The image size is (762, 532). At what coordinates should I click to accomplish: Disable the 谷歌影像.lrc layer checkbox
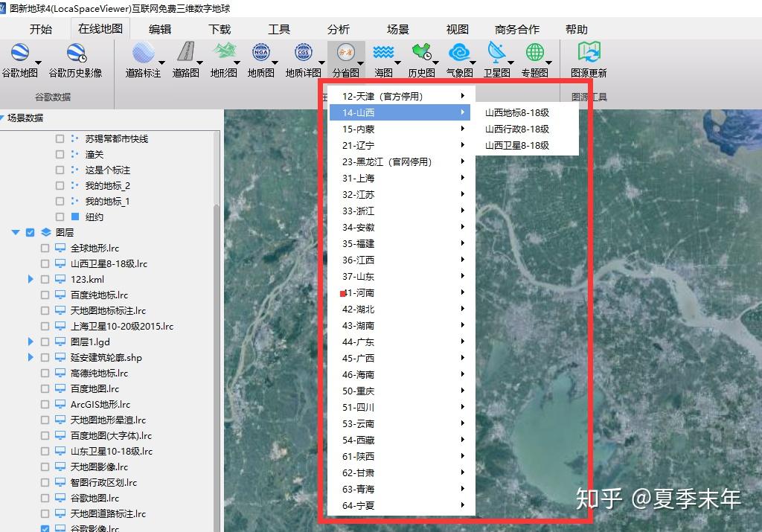tap(45, 529)
